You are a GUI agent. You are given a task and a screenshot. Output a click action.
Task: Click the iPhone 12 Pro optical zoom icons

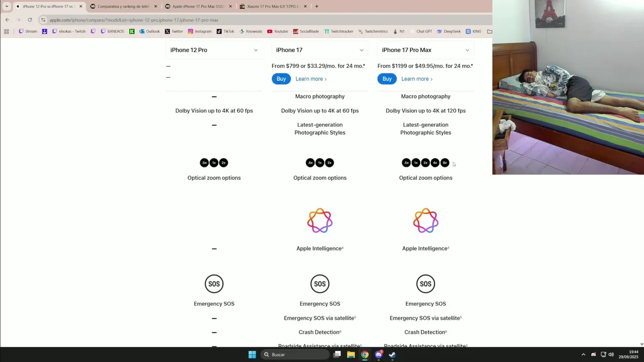(x=214, y=162)
